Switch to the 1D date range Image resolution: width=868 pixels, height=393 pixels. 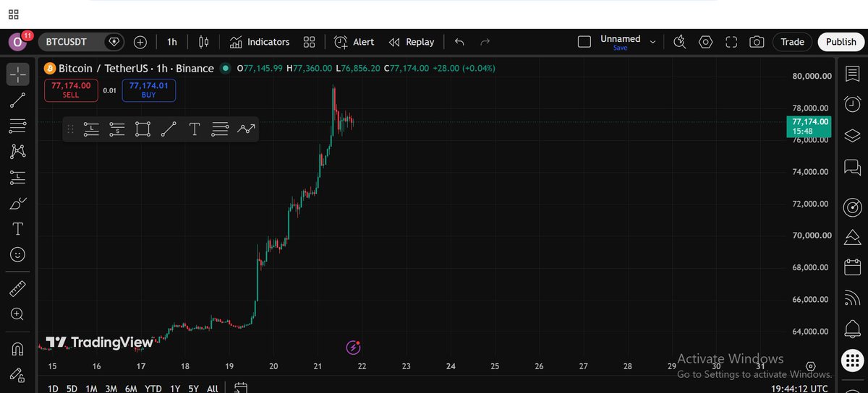(53, 389)
